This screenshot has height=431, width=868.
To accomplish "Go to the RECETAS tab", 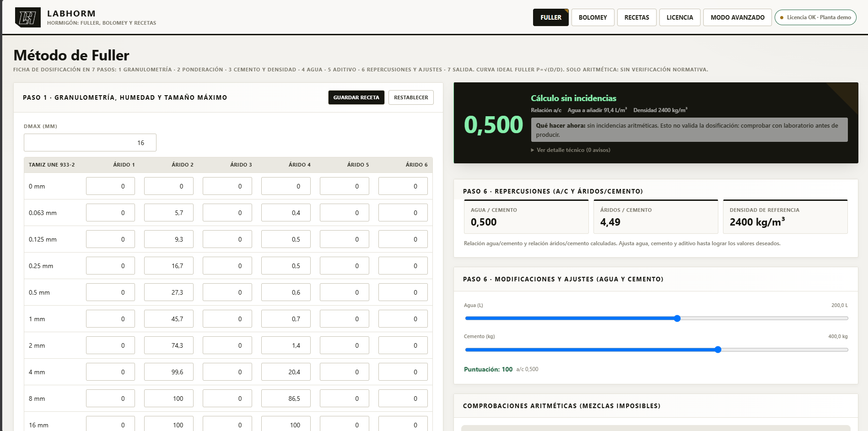I will pos(636,17).
